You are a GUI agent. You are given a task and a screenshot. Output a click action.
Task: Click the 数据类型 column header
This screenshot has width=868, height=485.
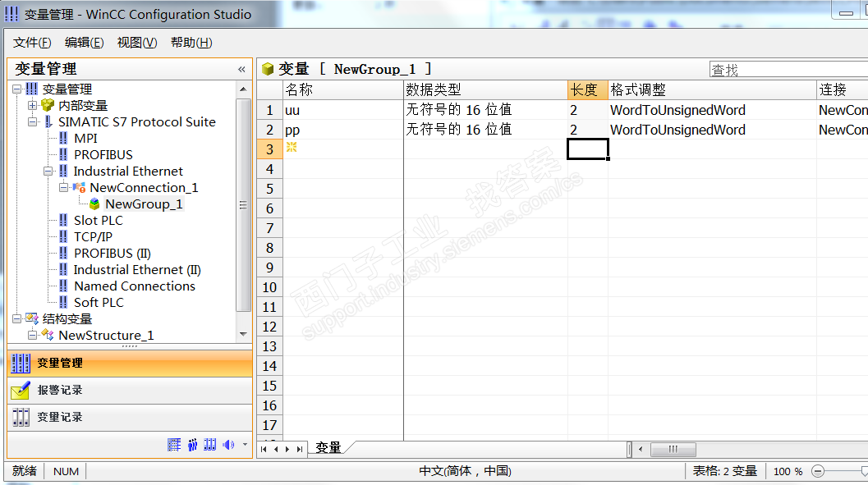485,89
